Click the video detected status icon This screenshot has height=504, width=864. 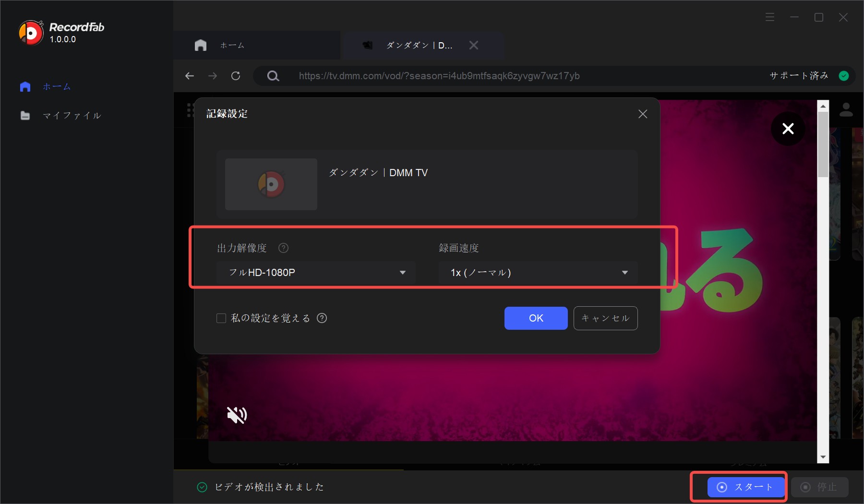tap(202, 487)
